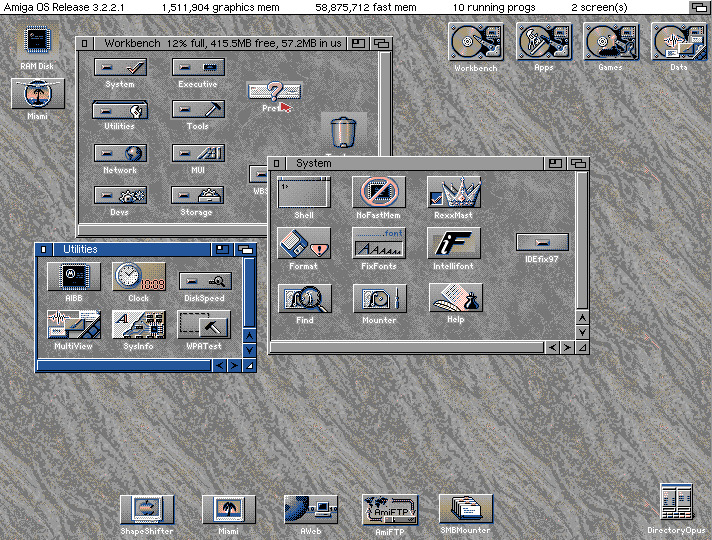
Task: Click the System window down scroll arrow
Action: 583,332
